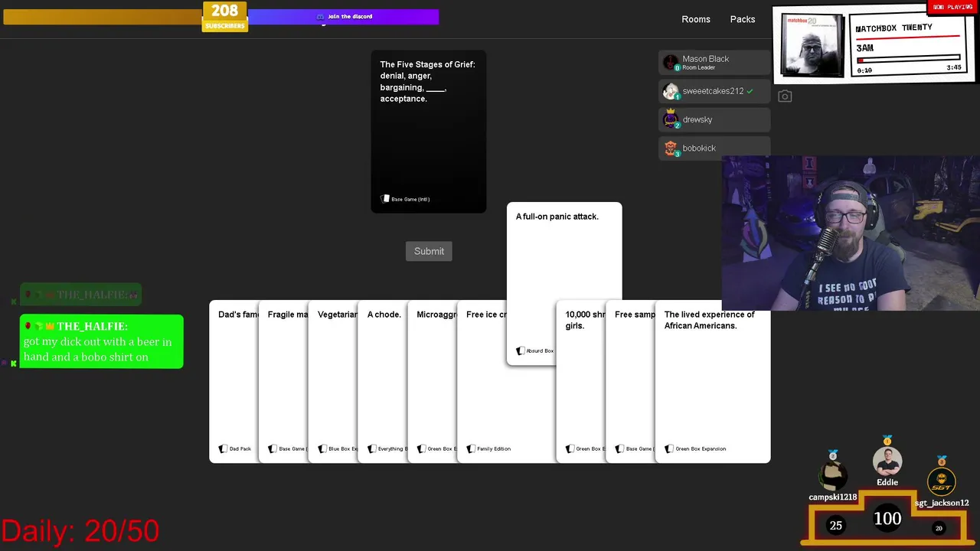The width and height of the screenshot is (980, 551).
Task: Select the bobokick player row
Action: [714, 148]
